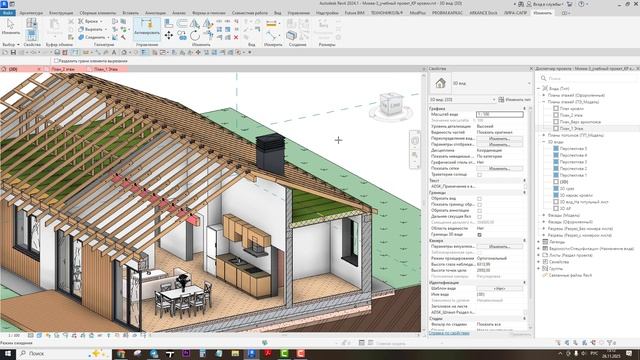Click the Шаблон вида <Нет> button
640x360 pixels.
pyautogui.click(x=500, y=289)
